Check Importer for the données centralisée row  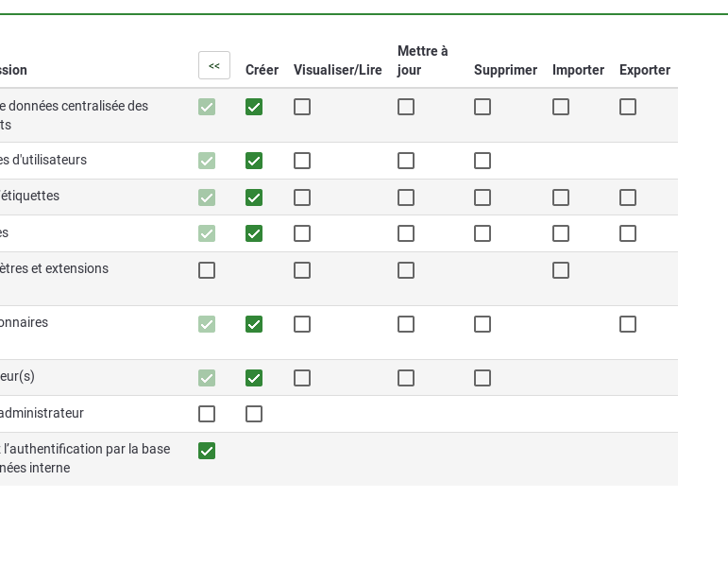click(561, 107)
